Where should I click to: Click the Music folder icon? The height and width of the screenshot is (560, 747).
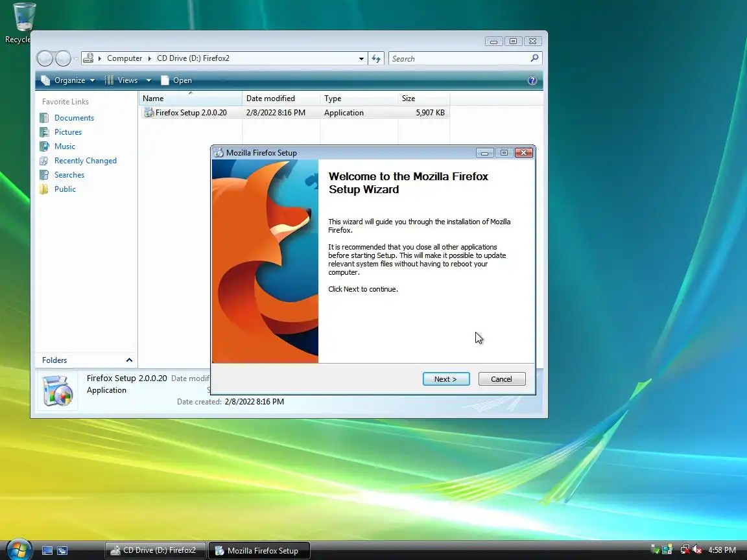click(44, 146)
